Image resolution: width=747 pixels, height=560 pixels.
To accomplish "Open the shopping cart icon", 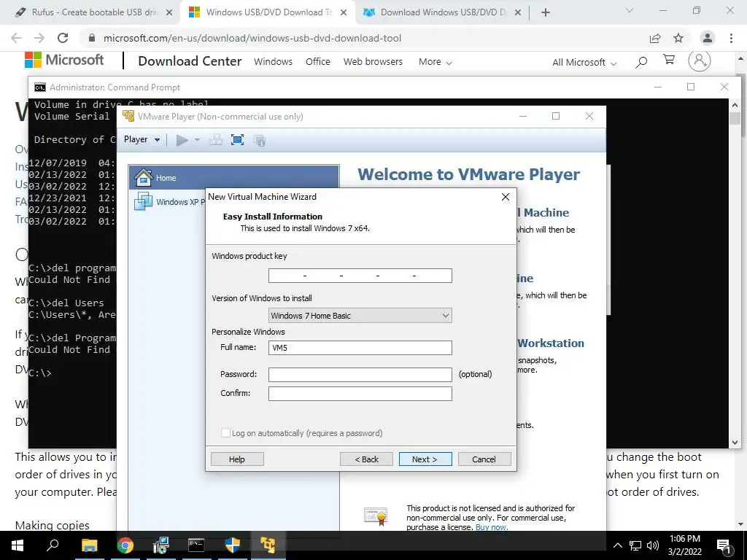I will click(669, 60).
